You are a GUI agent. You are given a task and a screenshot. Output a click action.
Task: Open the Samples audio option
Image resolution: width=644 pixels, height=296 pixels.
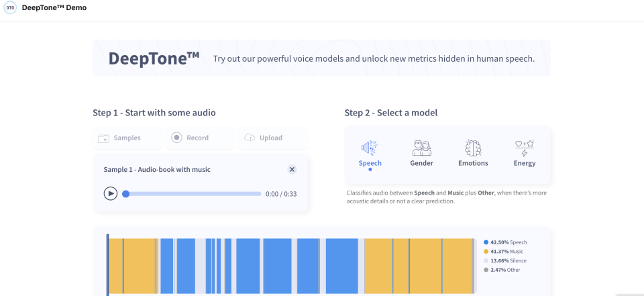coord(127,138)
